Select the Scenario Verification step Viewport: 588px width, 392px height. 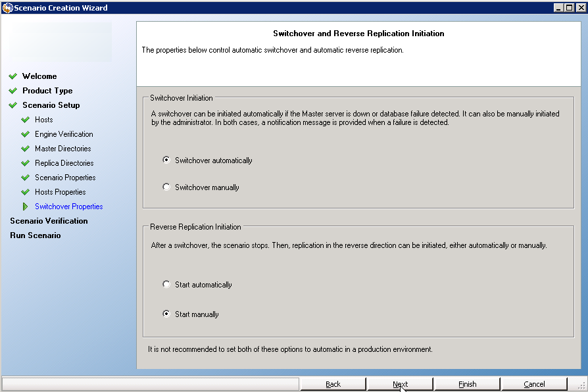49,221
